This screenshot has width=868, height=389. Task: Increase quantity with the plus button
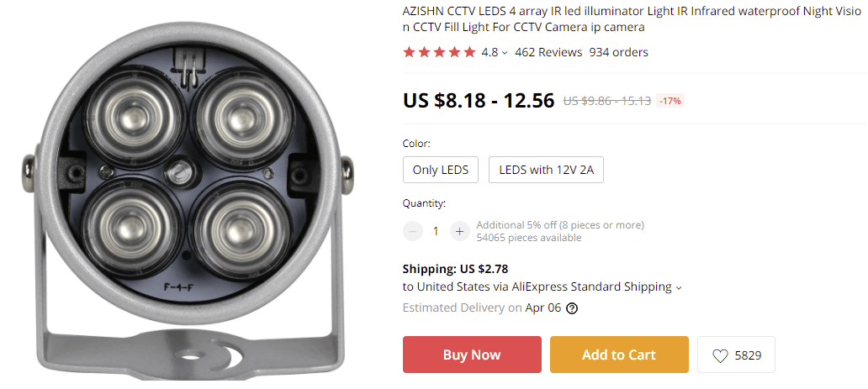point(458,231)
